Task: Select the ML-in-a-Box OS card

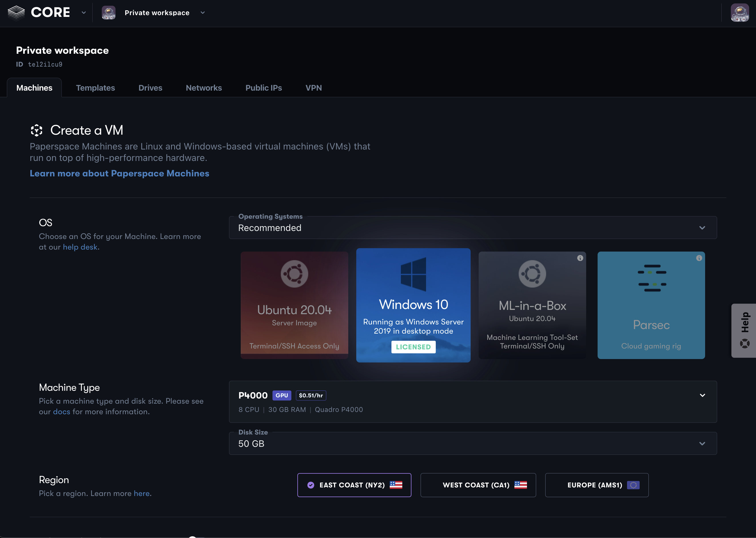Action: [532, 305]
